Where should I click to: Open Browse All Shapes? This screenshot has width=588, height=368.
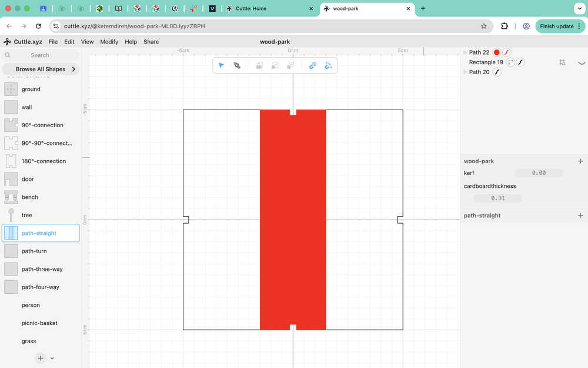click(41, 69)
